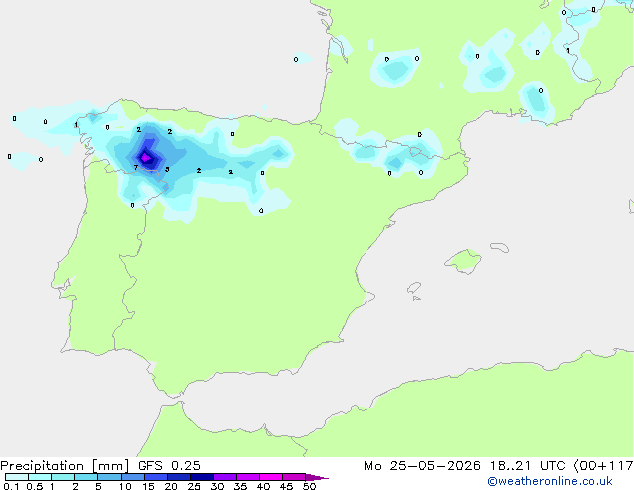Viewport: 634px width, 490px height.
Task: Click the Mallorca island outline
Action: [463, 261]
